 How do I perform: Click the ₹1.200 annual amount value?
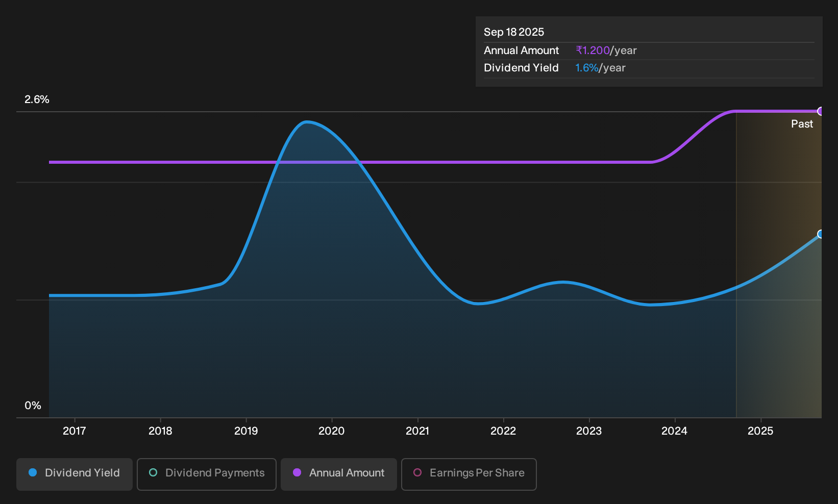pos(593,51)
